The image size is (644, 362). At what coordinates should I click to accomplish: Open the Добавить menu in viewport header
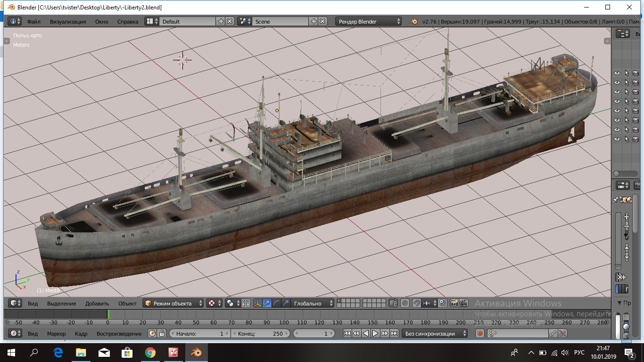click(x=97, y=304)
